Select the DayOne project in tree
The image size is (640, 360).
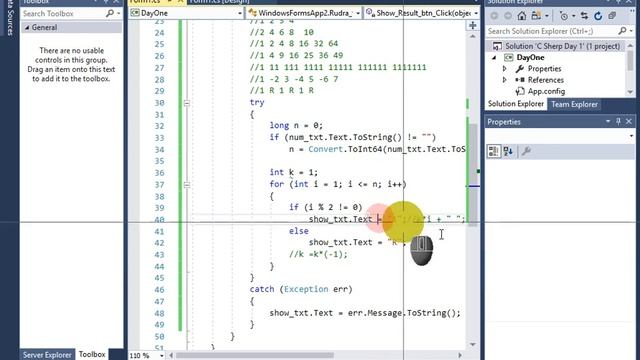530,58
